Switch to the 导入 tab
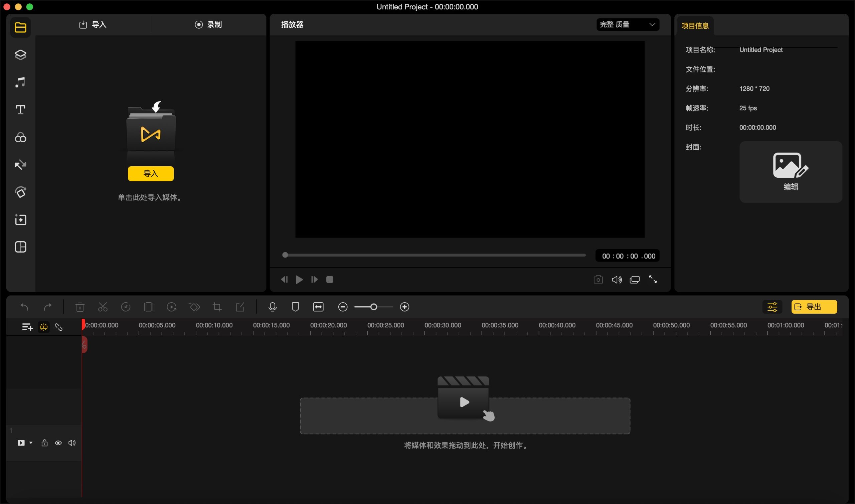The height and width of the screenshot is (504, 855). [93, 24]
